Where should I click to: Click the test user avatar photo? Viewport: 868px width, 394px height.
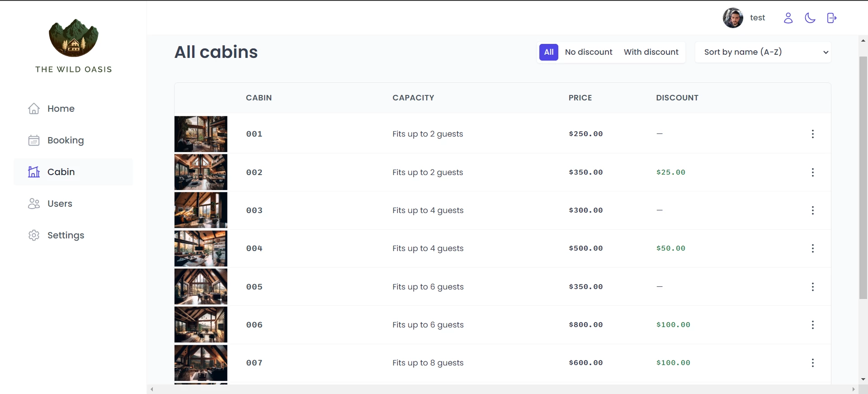(733, 18)
